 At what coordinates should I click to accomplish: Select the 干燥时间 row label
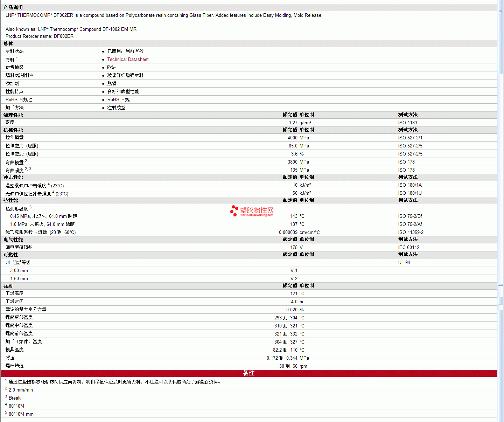[x=15, y=302]
